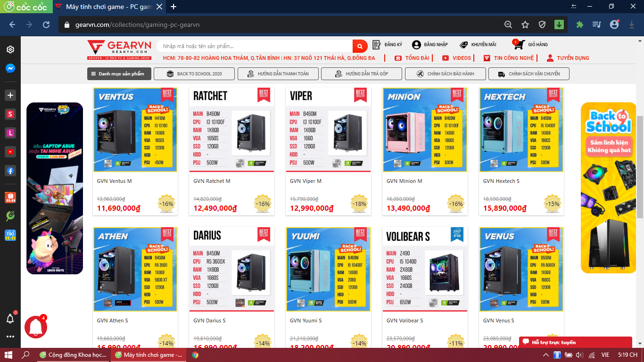Viewport: 644px width, 362px height.
Task: Add a new sidebar shortcut
Action: click(10, 95)
